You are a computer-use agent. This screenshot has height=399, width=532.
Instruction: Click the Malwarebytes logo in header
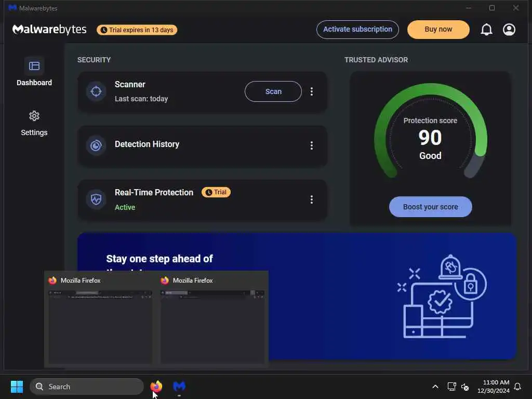click(49, 30)
